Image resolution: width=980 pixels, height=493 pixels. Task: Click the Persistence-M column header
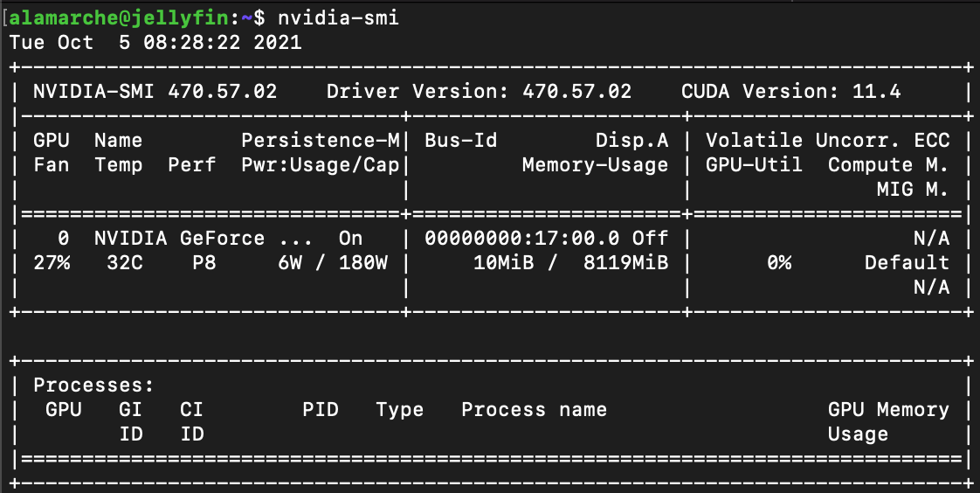coord(321,141)
